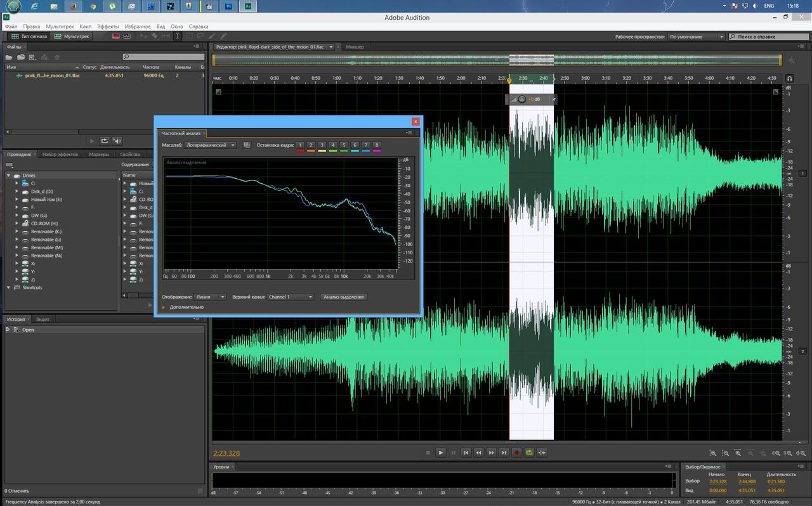
Task: Toggle loop playback in the transport
Action: [x=529, y=453]
